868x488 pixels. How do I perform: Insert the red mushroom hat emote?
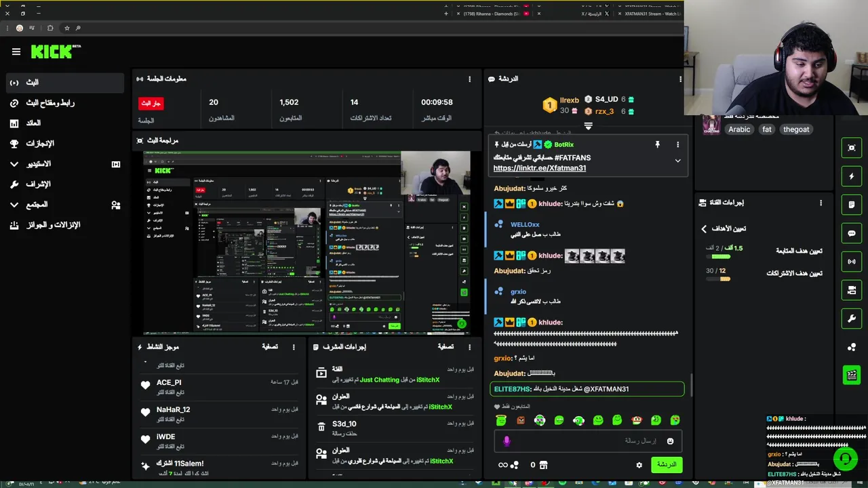coord(636,420)
